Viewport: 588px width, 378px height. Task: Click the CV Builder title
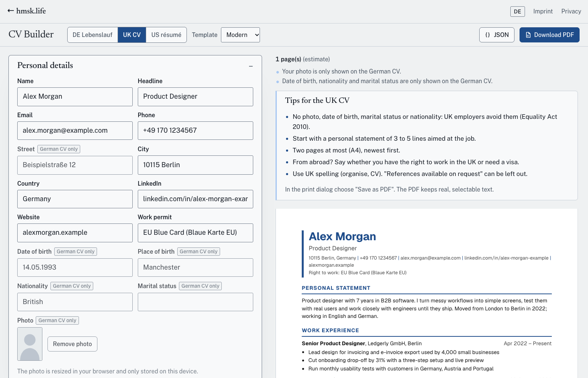point(31,34)
